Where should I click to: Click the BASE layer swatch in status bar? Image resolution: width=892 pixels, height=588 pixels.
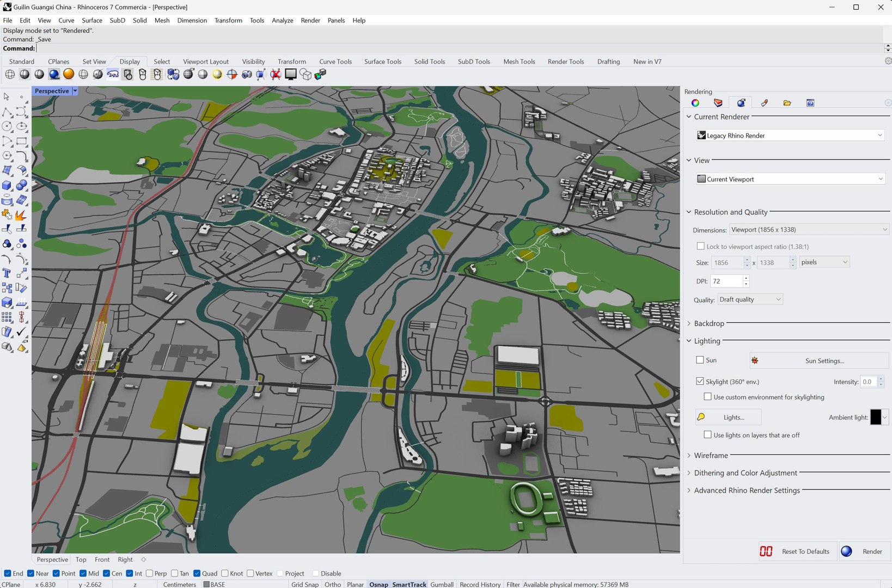tap(206, 584)
